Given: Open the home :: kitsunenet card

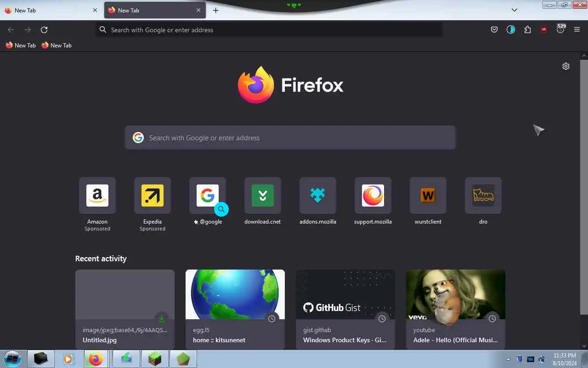Looking at the screenshot, I should (235, 310).
